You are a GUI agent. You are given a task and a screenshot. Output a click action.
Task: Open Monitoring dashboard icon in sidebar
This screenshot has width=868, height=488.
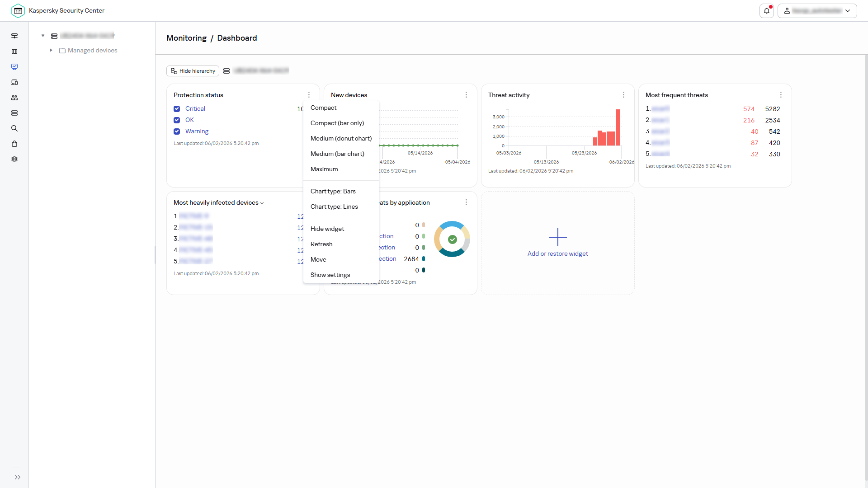point(14,67)
